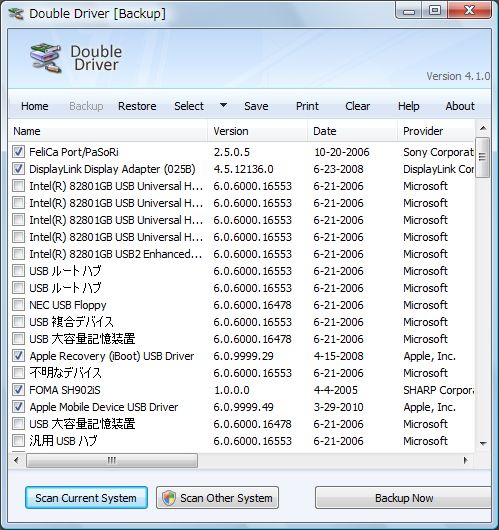499x530 pixels.
Task: Uncheck the FOMA SH902iS checkbox
Action: click(x=18, y=390)
